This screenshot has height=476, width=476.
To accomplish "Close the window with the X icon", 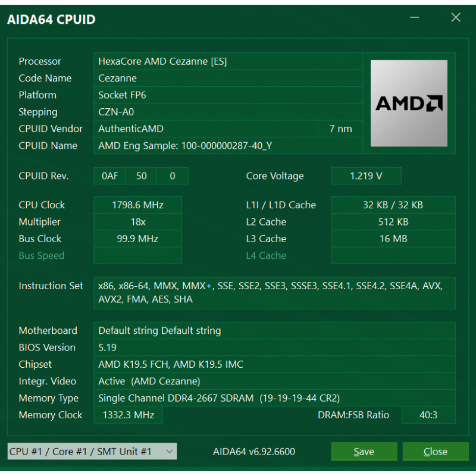I will 456,17.
